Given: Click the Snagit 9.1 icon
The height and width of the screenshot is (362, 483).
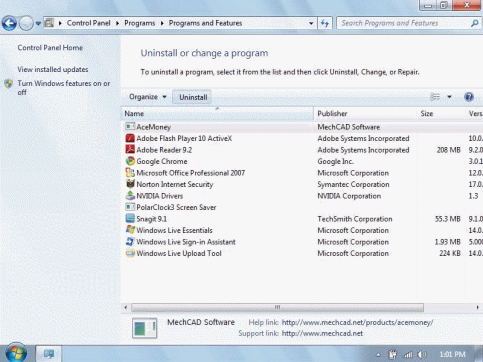Looking at the screenshot, I should tap(130, 219).
